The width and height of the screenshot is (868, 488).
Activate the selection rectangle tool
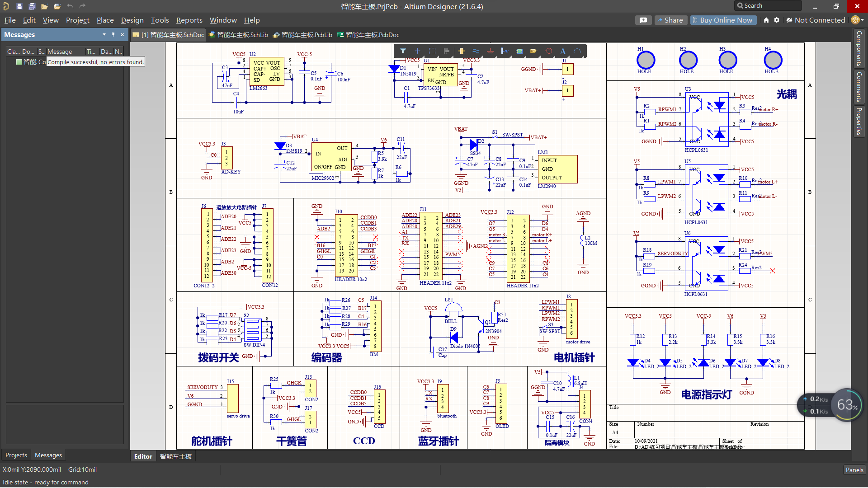pos(432,51)
